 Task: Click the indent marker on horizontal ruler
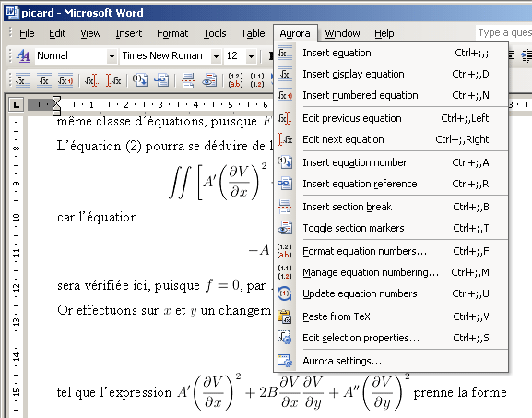[x=56, y=105]
